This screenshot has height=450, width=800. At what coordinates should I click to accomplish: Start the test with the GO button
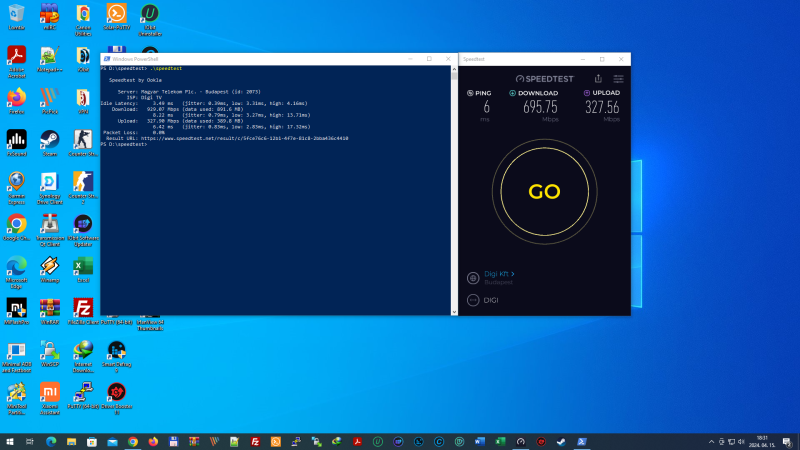pyautogui.click(x=544, y=192)
